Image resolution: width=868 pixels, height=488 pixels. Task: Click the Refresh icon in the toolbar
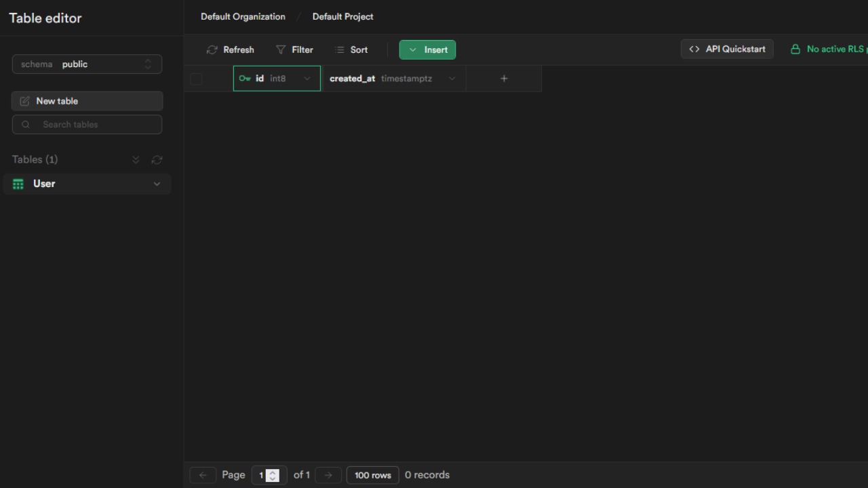tap(212, 49)
